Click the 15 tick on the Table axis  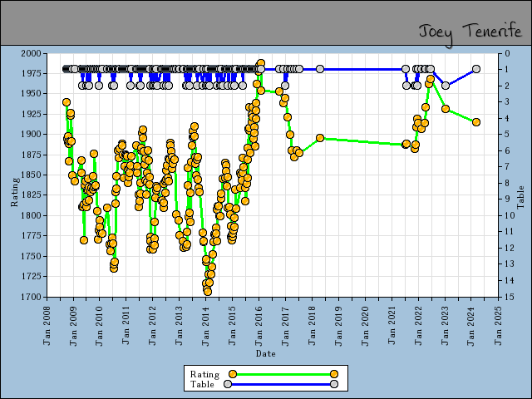coord(510,297)
